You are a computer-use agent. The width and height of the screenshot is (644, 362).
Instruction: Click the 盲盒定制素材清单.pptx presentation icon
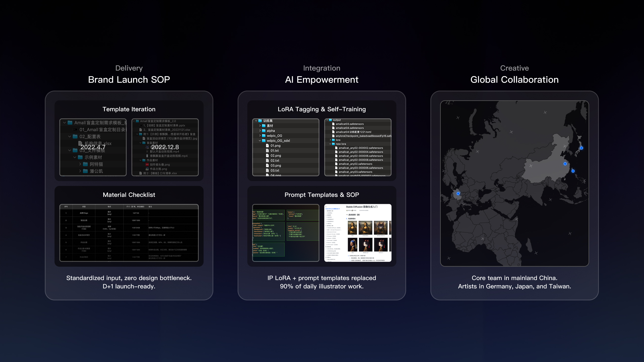(140, 126)
